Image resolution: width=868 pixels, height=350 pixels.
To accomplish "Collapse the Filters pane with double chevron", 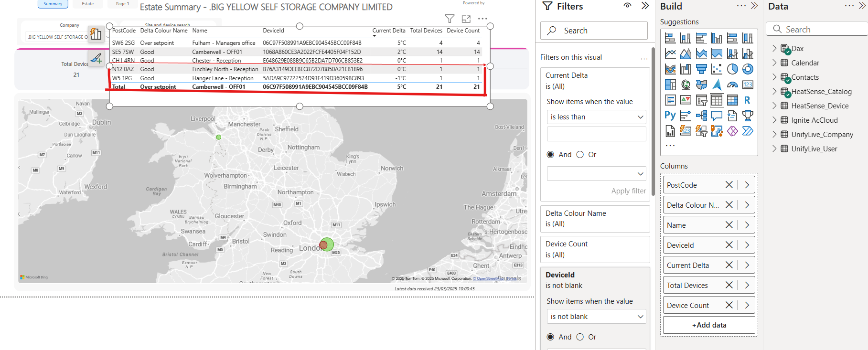I will point(645,6).
